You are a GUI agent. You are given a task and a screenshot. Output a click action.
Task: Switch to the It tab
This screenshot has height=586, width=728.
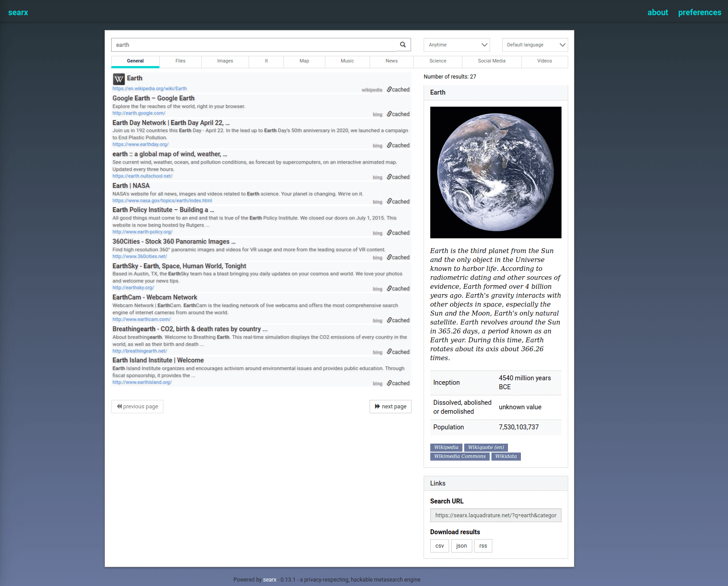266,61
